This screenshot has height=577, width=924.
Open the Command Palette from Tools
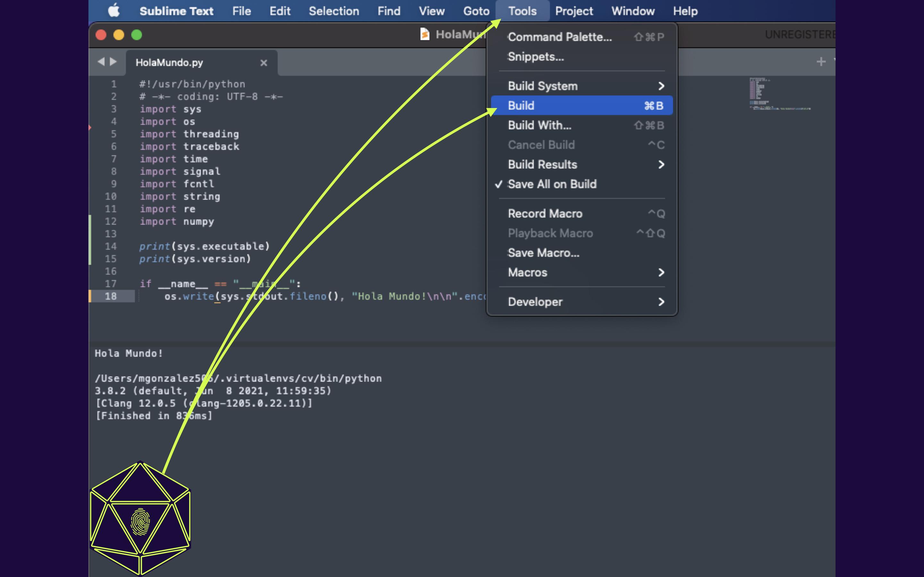pos(560,37)
